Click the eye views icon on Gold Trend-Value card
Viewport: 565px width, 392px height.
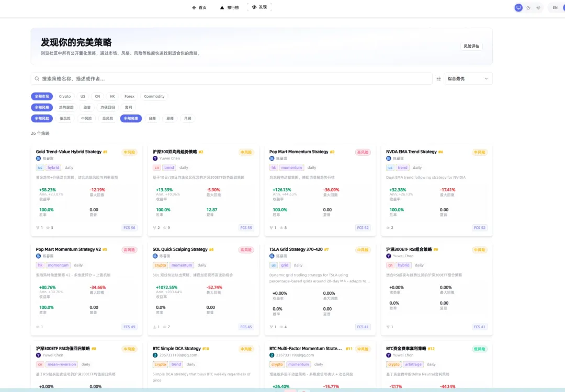tap(47, 227)
